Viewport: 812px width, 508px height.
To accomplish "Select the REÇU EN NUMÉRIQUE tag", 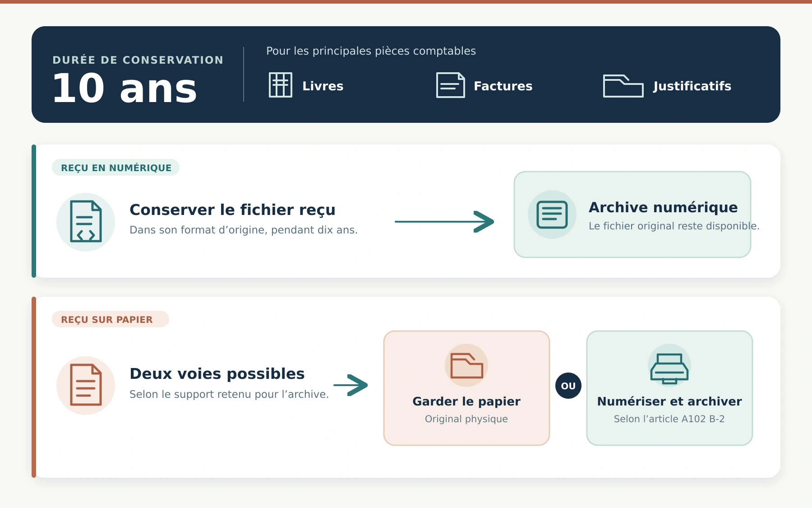I will pos(116,168).
